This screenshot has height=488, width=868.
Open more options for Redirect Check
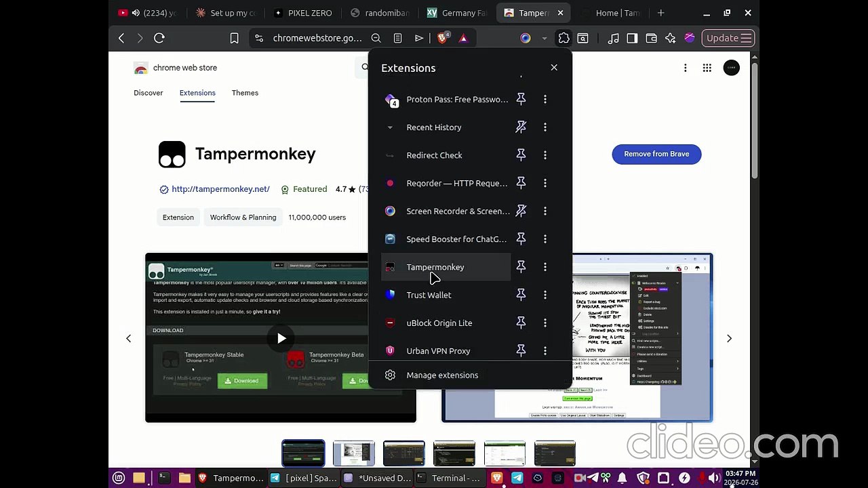[x=545, y=155]
